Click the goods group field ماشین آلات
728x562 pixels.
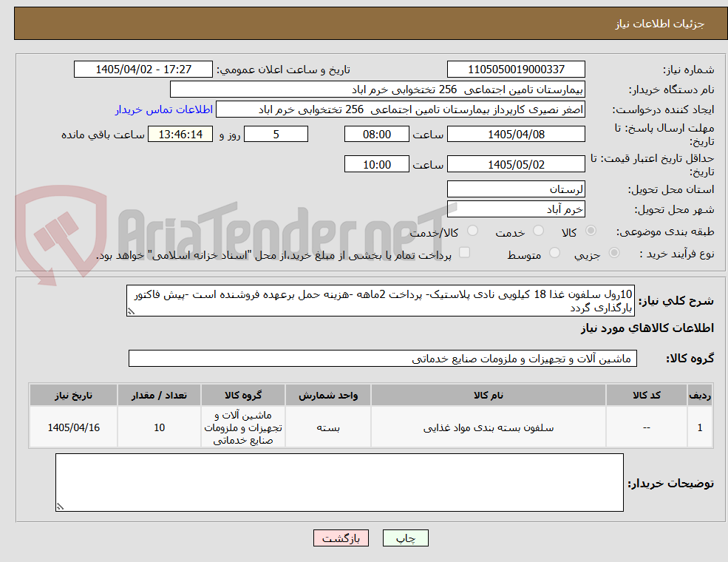(x=383, y=358)
